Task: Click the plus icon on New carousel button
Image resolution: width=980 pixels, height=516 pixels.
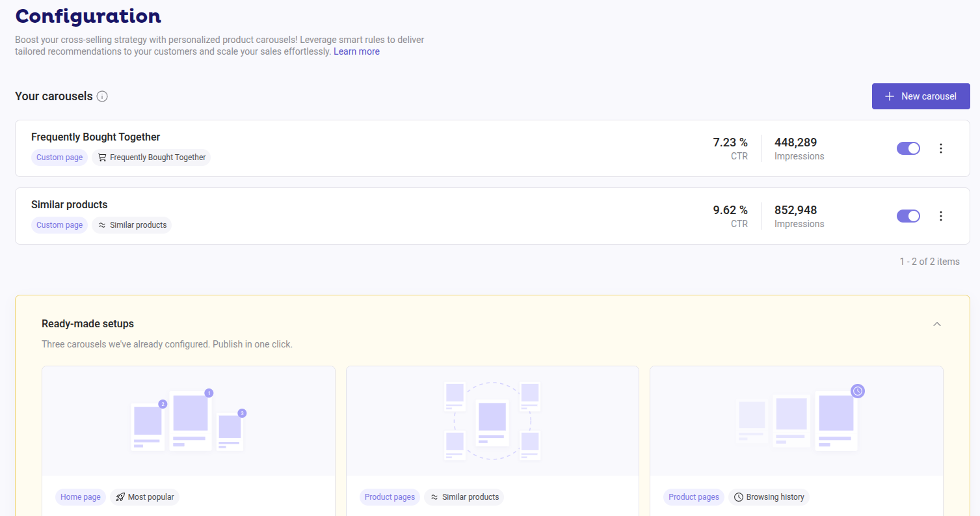Action: 890,96
